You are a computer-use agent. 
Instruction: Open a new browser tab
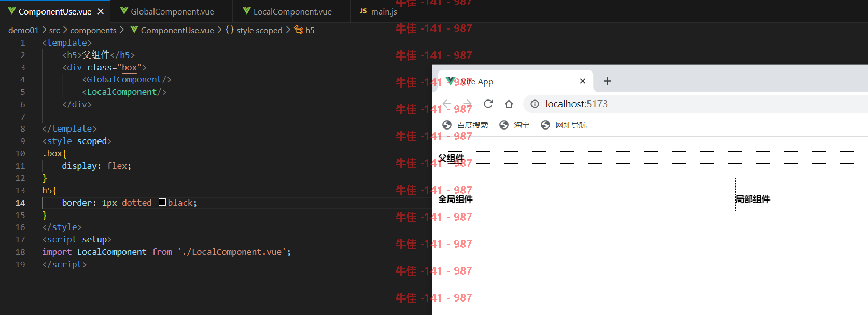coord(607,81)
